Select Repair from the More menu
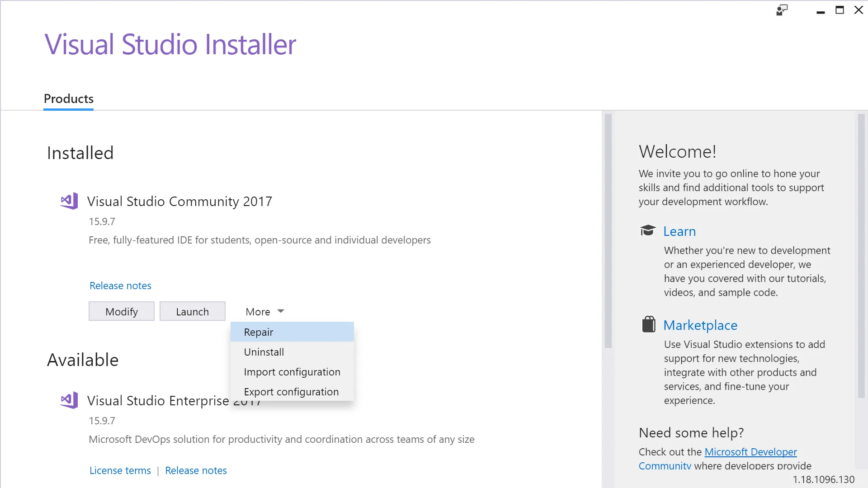 tap(259, 332)
